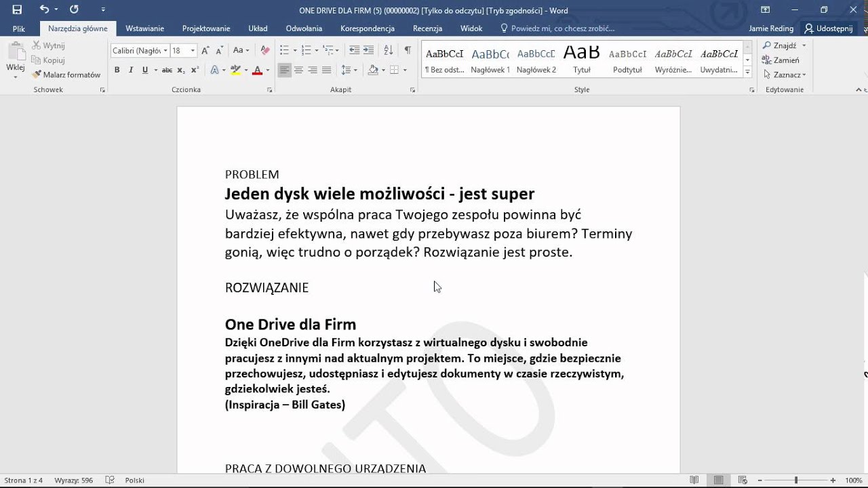Open the Czcionka dialog launcher
868x488 pixels.
(x=270, y=89)
